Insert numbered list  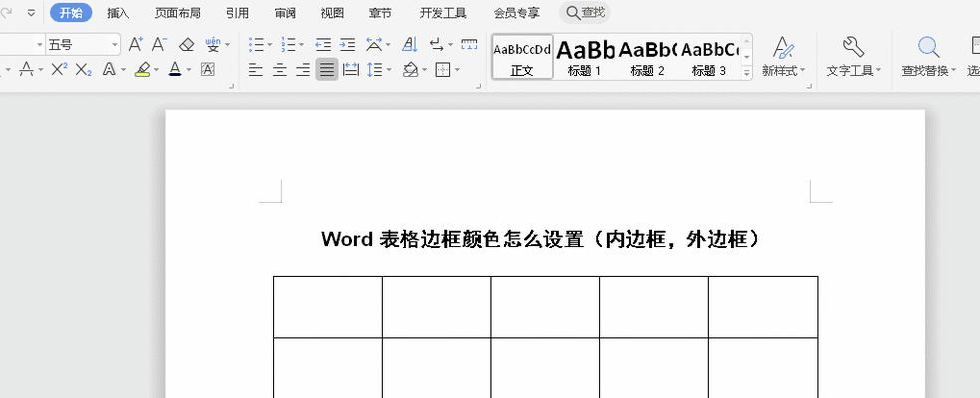pos(289,45)
